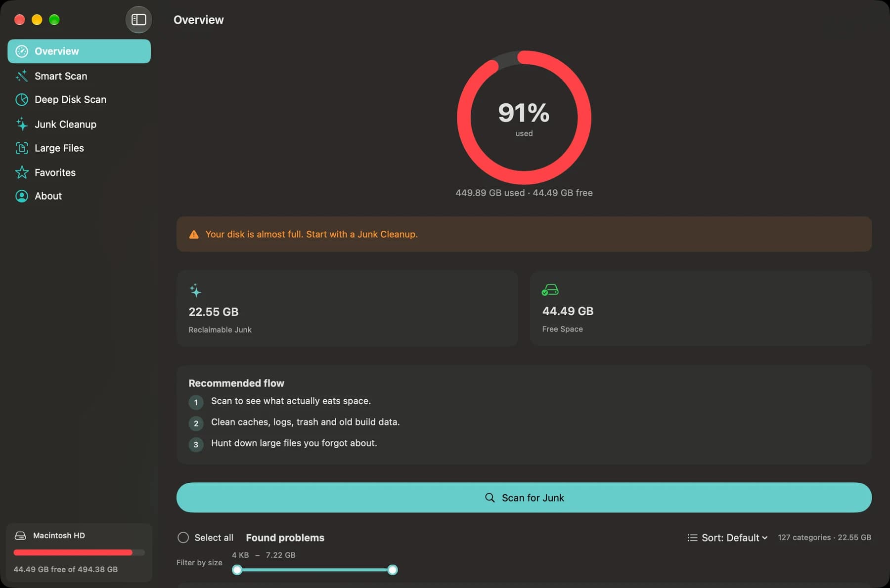Viewport: 890px width, 588px height.
Task: Click the green disk icon on Free Space card
Action: pyautogui.click(x=550, y=290)
